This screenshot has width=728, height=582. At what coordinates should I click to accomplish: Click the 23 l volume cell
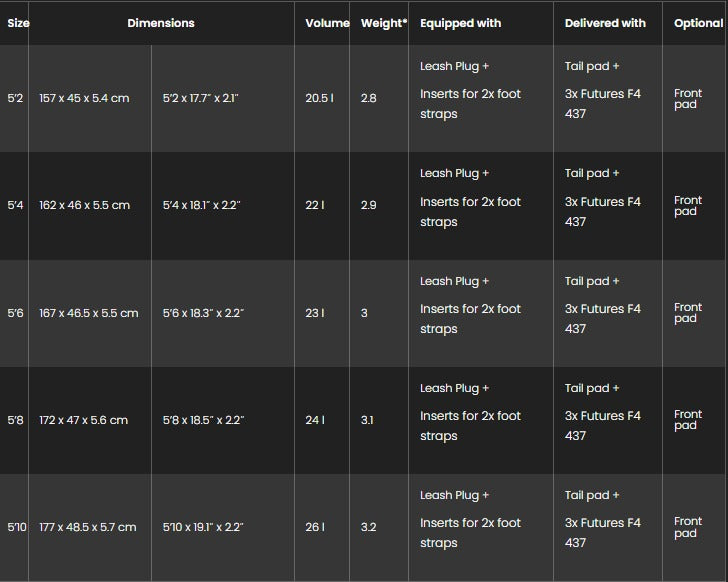pos(315,313)
